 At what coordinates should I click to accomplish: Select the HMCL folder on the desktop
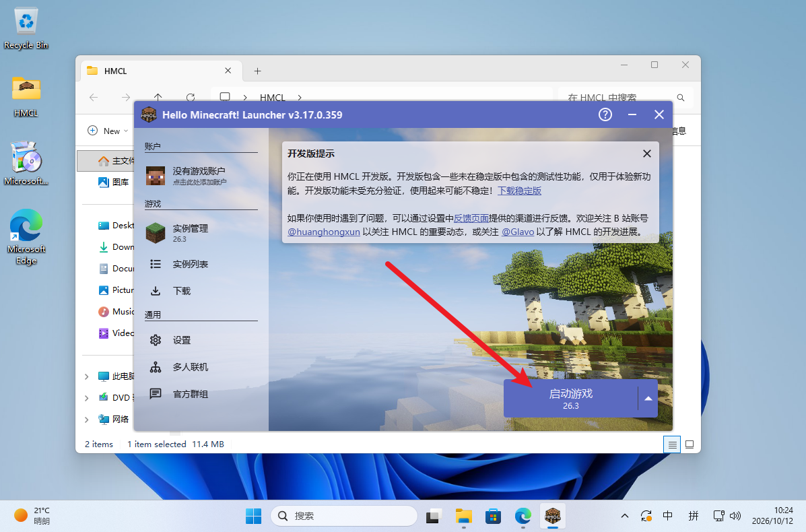[x=26, y=96]
